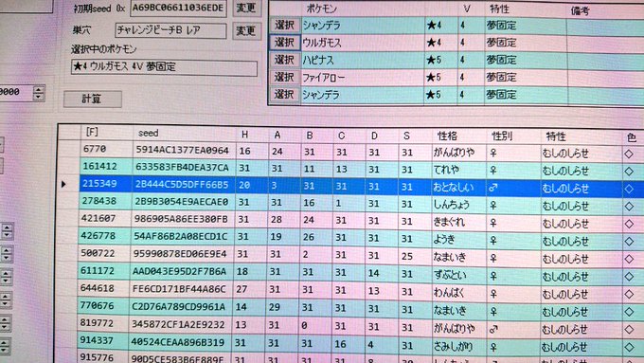Image resolution: width=644 pixels, height=363 pixels.
Task: Click 選択 button for ウルガモス row
Action: pyautogui.click(x=285, y=43)
